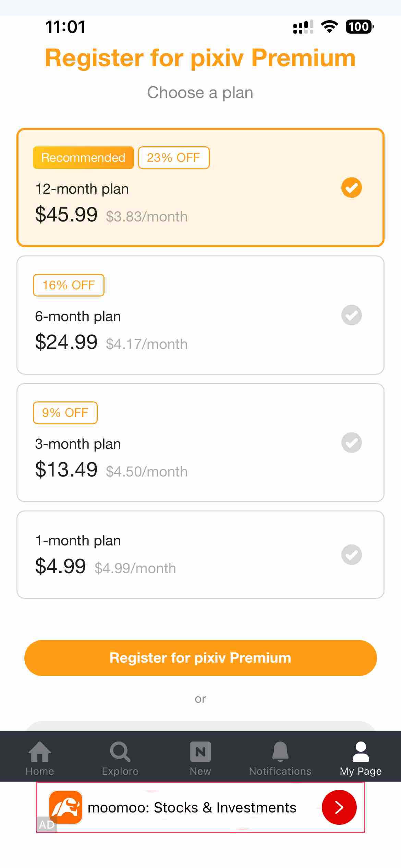Click the Register for pixiv Premium button
The height and width of the screenshot is (868, 401).
200,658
